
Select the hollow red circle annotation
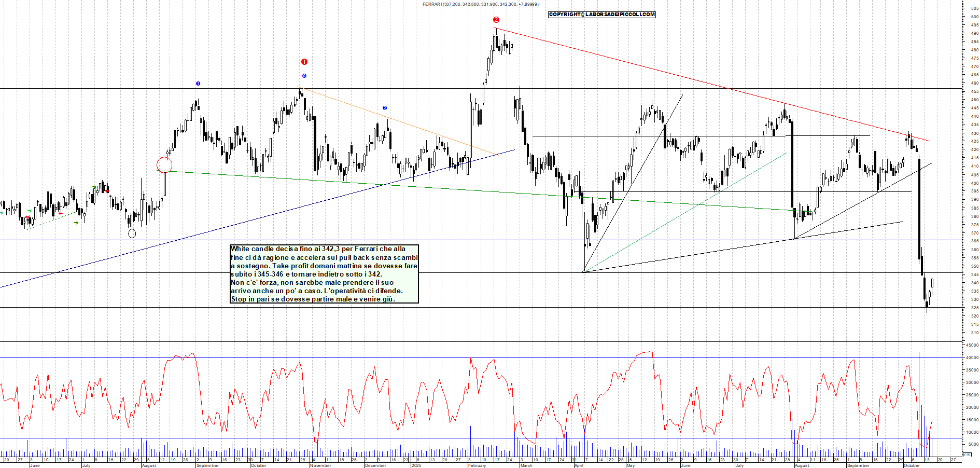(164, 165)
